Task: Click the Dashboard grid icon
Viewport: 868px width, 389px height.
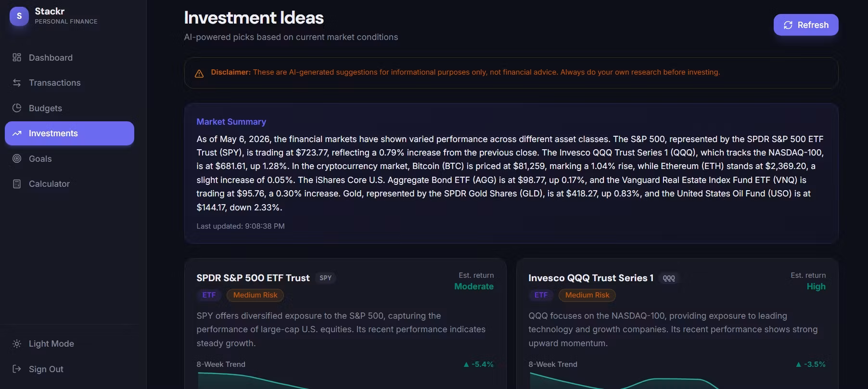Action: click(x=17, y=58)
